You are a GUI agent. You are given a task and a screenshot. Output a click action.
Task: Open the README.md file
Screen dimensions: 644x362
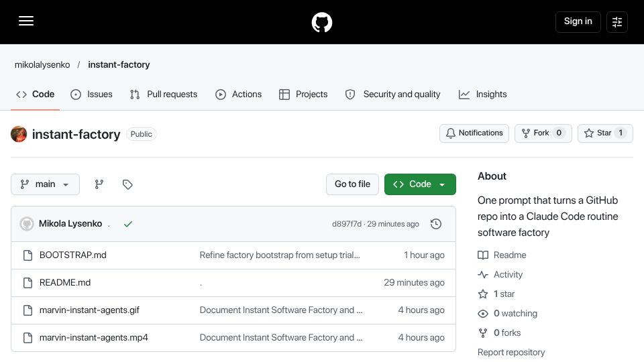click(65, 282)
